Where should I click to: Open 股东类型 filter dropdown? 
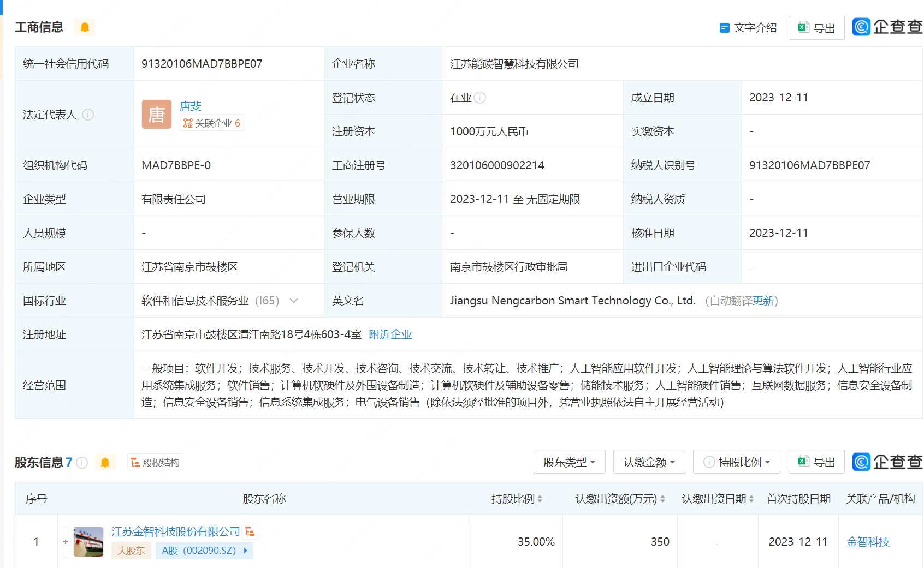(x=569, y=462)
